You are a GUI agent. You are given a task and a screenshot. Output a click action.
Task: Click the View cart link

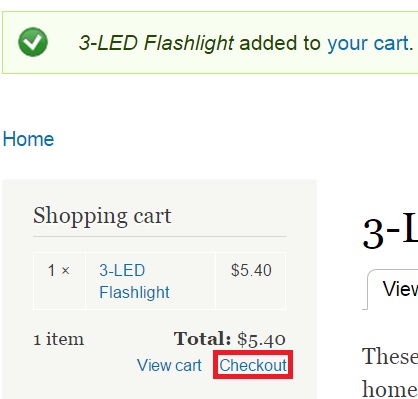click(x=169, y=365)
